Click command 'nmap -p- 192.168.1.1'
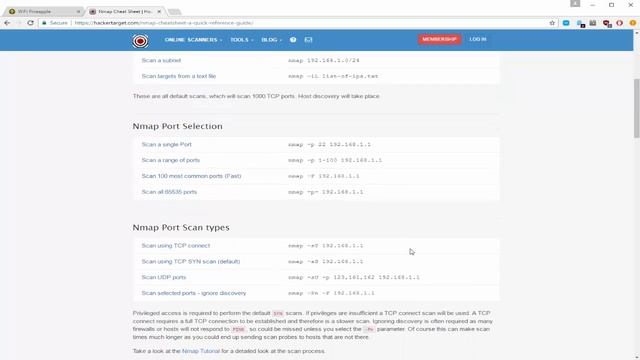640x360 pixels. (325, 192)
